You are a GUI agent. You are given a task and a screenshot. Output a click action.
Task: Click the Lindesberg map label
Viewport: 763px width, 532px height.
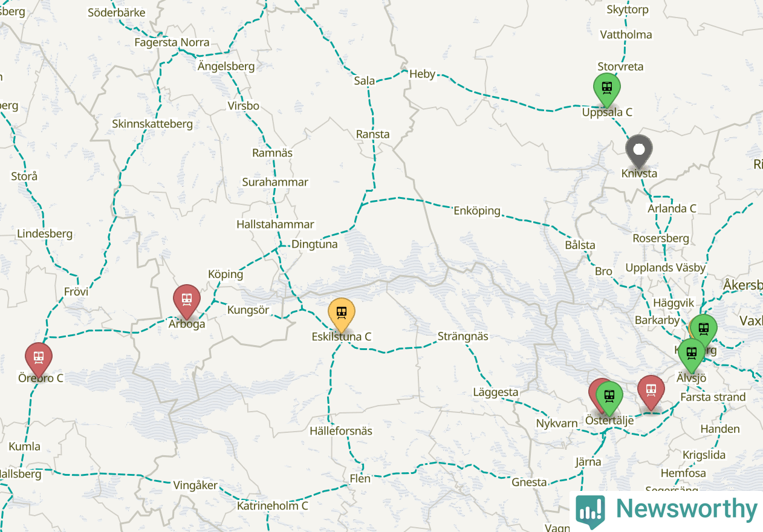[45, 234]
